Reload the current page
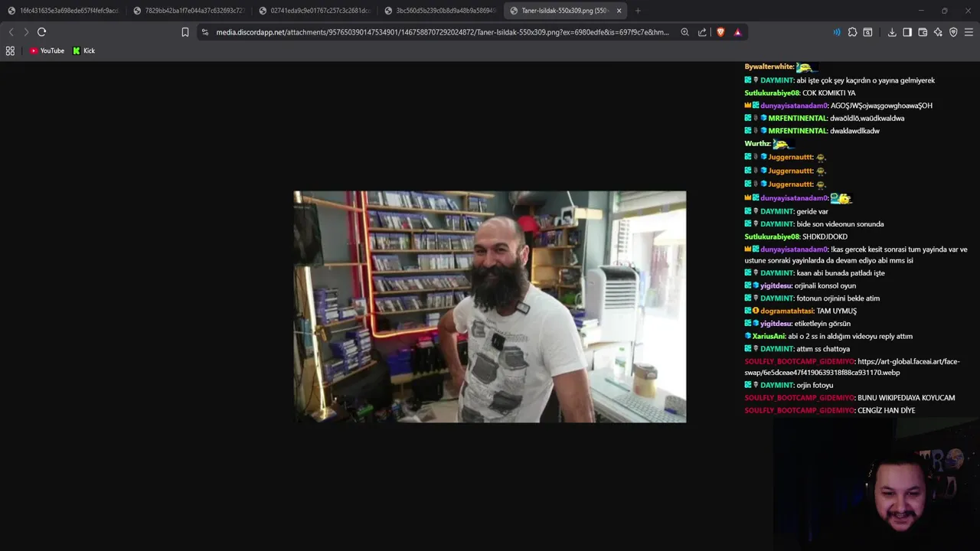This screenshot has width=980, height=551. 42,32
